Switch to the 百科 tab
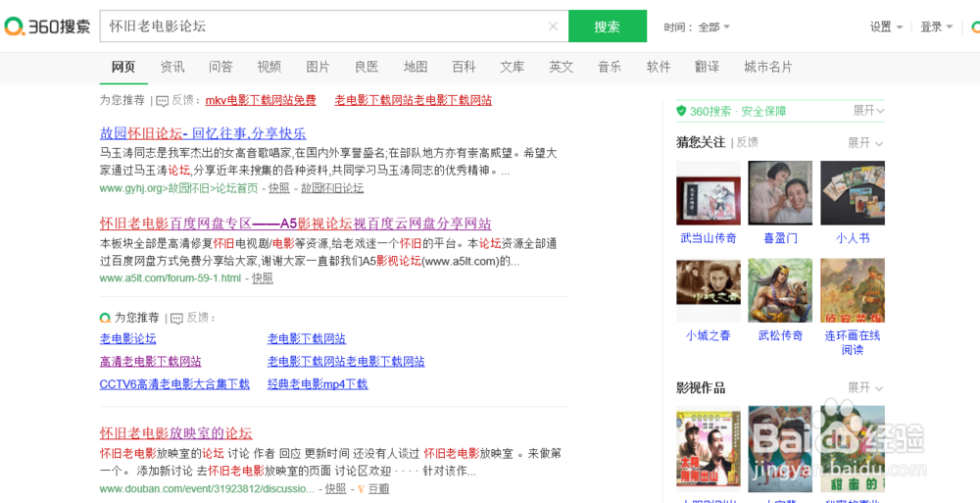The height and width of the screenshot is (503, 980). [x=464, y=67]
